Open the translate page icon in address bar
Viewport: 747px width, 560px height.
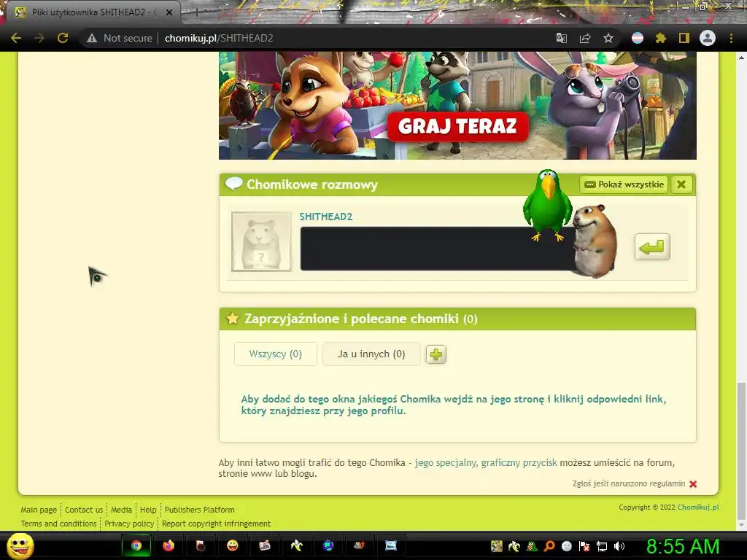pyautogui.click(x=562, y=38)
